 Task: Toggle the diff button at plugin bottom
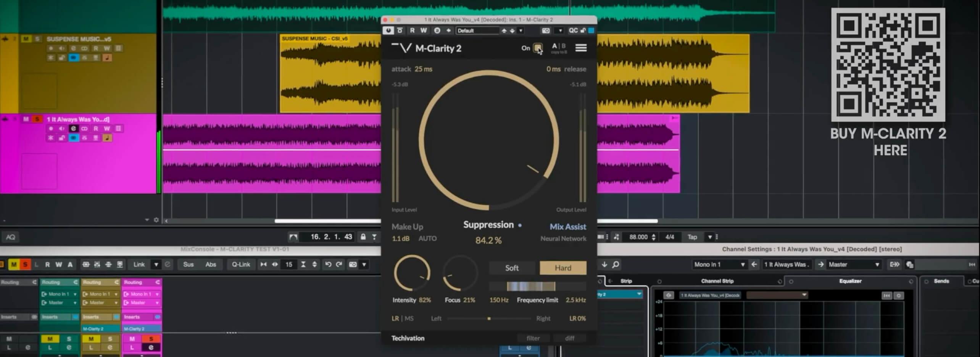pos(569,338)
